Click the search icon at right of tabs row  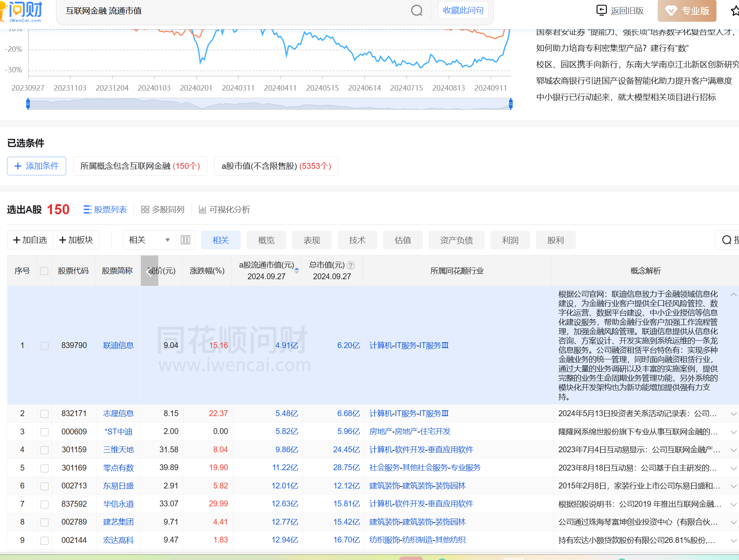[727, 240]
